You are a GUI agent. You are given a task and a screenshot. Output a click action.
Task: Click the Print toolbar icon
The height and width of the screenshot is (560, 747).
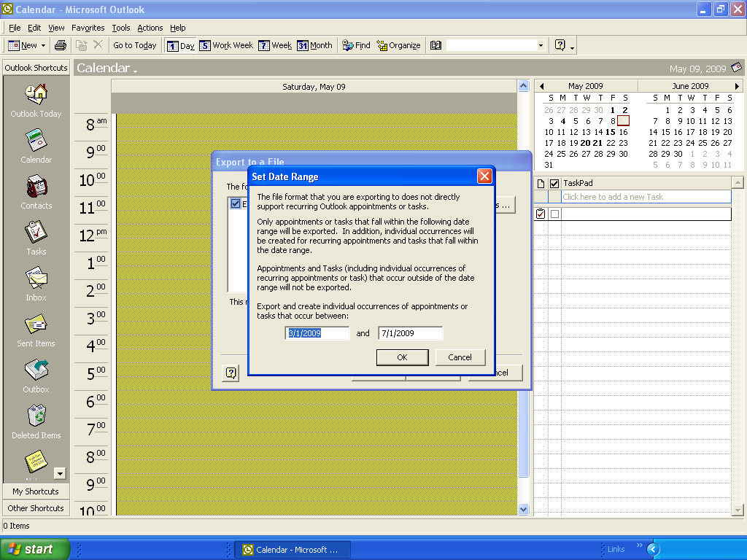(x=61, y=45)
